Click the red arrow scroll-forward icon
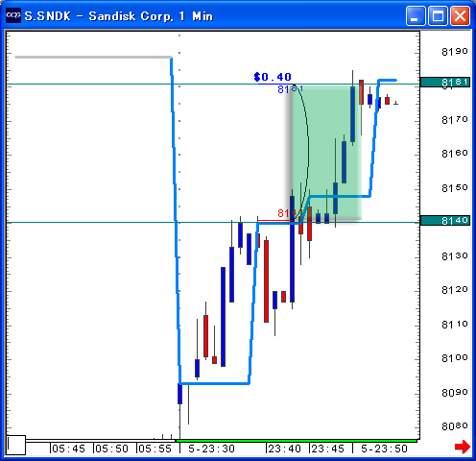Screen dimensions: 476x461 tap(462, 447)
